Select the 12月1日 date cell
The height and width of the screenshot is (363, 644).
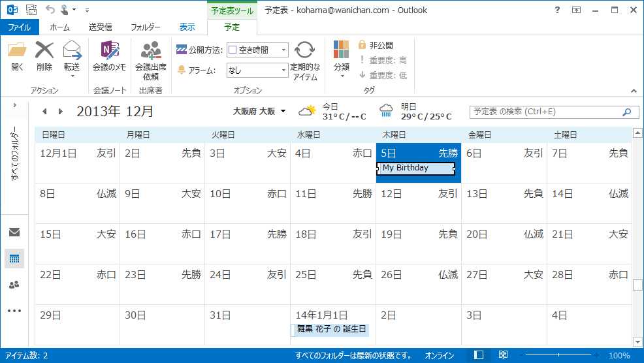(77, 163)
